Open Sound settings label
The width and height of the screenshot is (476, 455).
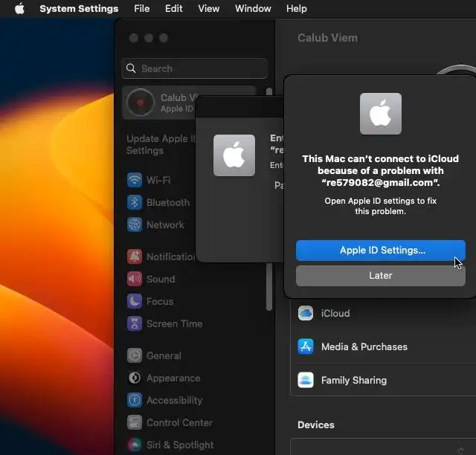[161, 279]
